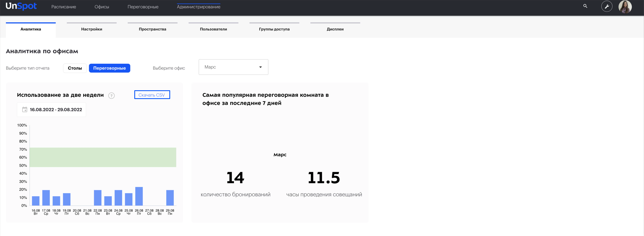644x236 pixels.
Task: Click the Скачать CSV button
Action: (x=152, y=95)
